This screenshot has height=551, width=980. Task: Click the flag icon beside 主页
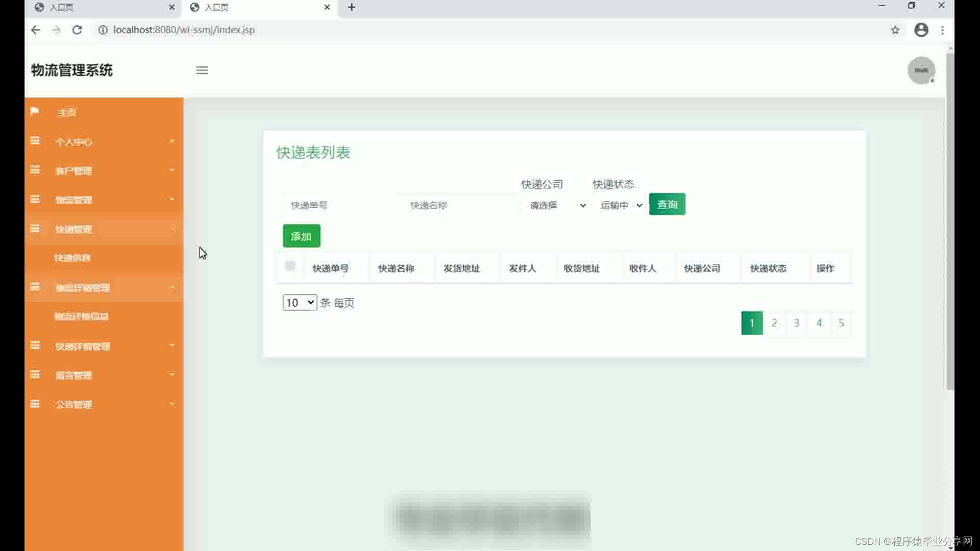click(35, 111)
